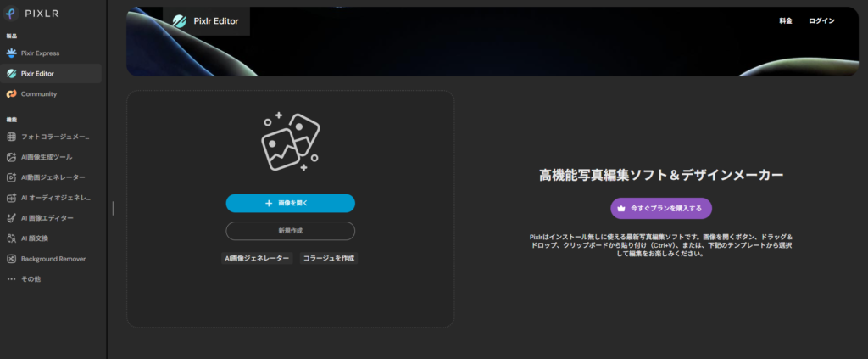Image resolution: width=868 pixels, height=359 pixels.
Task: Click the plus icon on open image button
Action: (269, 204)
